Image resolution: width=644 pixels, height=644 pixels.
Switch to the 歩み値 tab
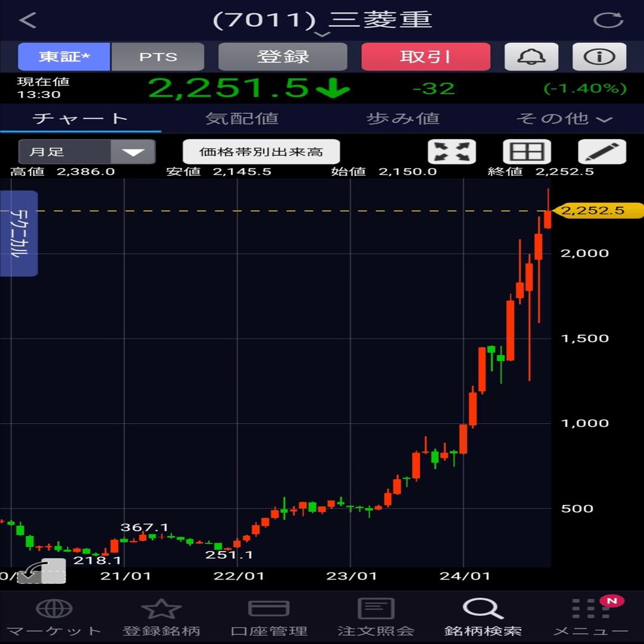click(x=402, y=119)
